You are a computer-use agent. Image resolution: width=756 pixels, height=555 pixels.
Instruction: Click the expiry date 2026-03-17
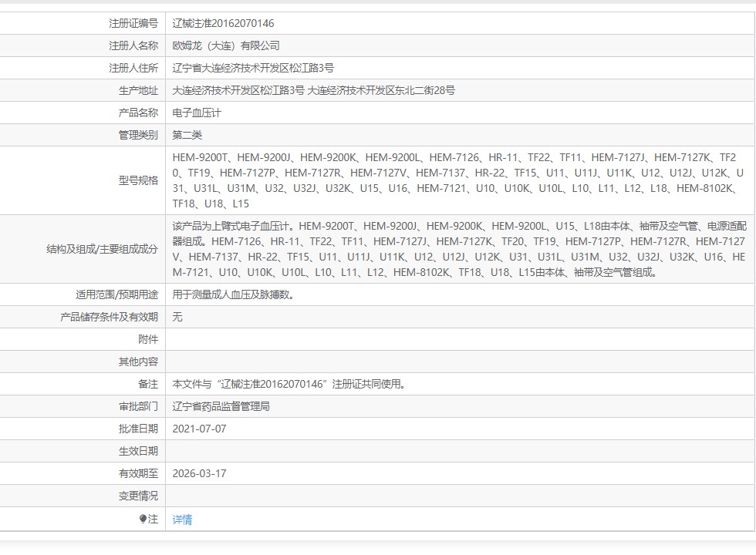tap(199, 473)
